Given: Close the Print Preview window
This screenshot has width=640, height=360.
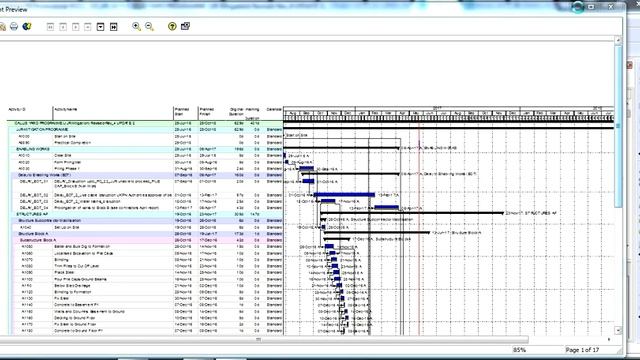Looking at the screenshot, I should (611, 7).
